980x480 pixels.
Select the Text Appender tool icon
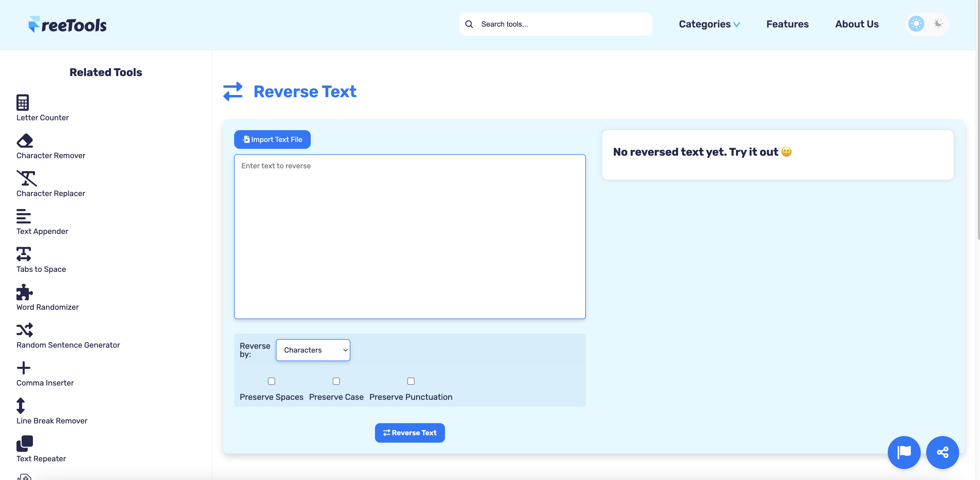click(23, 216)
